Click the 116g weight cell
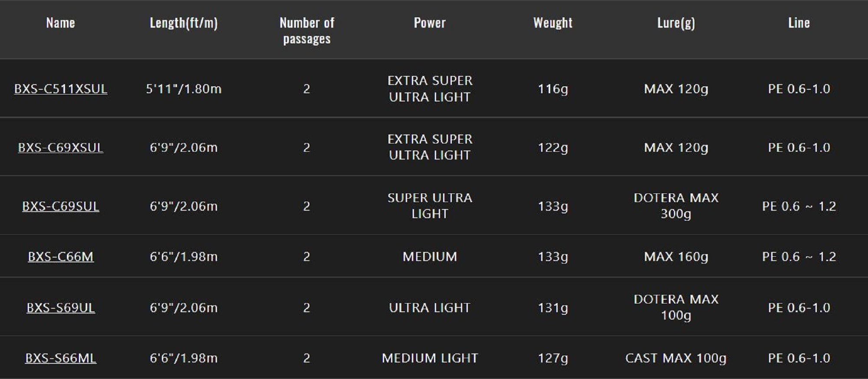The image size is (868, 379). coord(553,89)
